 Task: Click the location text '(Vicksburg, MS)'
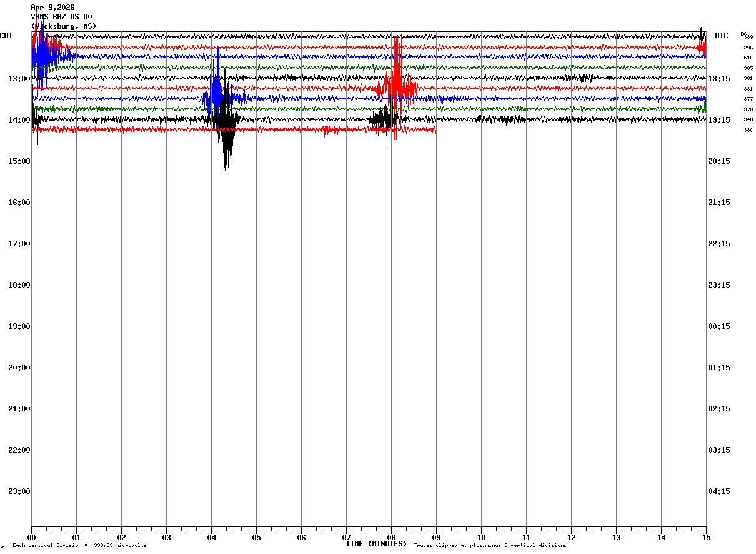pyautogui.click(x=64, y=26)
